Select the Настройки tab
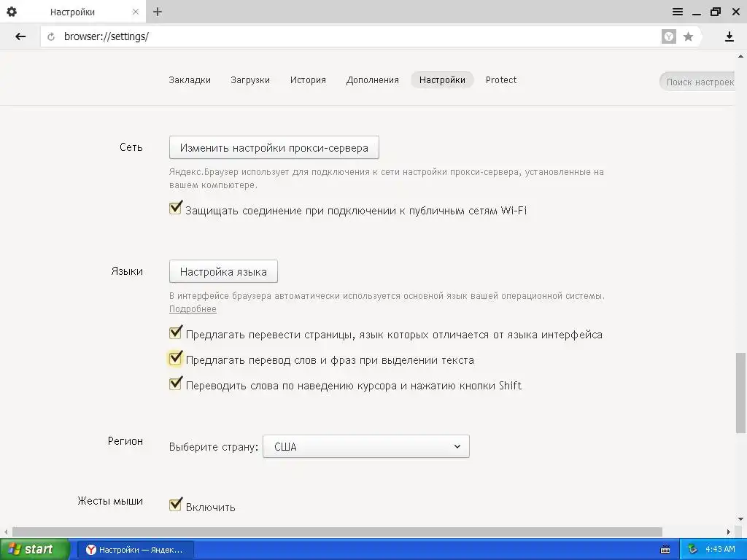This screenshot has height=560, width=747. [442, 80]
